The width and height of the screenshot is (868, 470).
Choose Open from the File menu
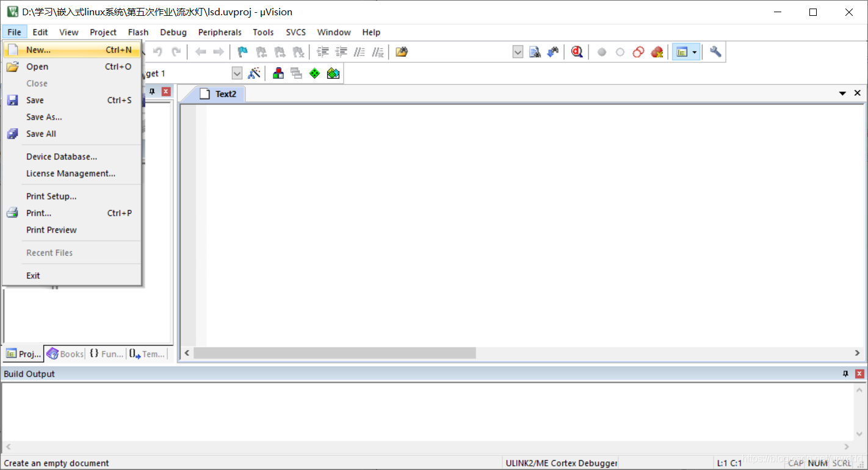coord(73,67)
